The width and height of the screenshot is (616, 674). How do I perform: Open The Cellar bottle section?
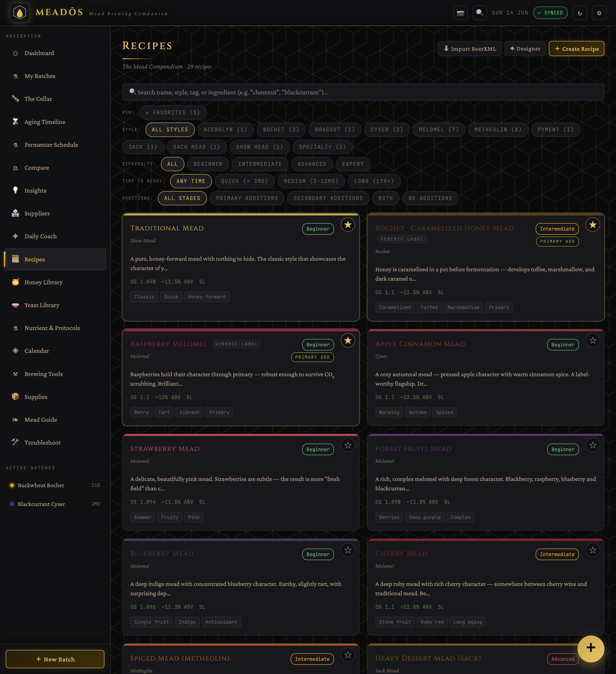pyautogui.click(x=55, y=99)
